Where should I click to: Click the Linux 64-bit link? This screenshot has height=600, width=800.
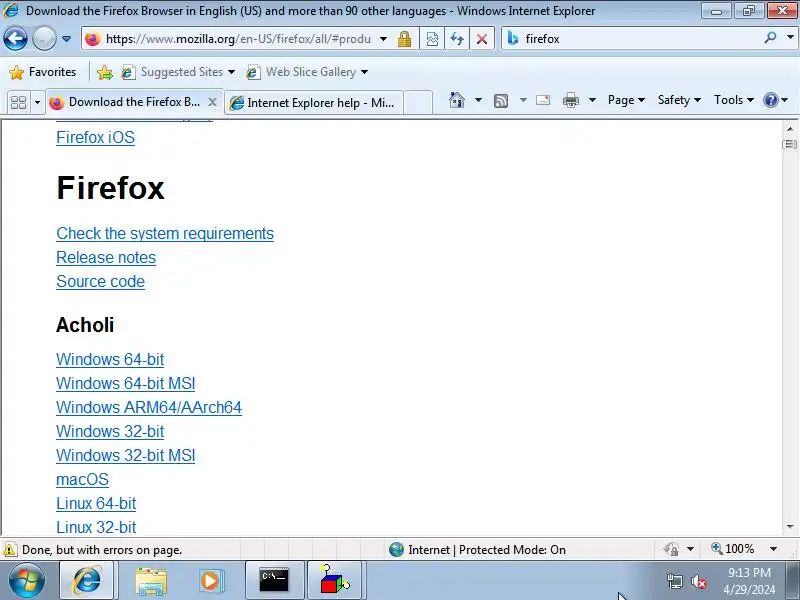click(x=96, y=503)
